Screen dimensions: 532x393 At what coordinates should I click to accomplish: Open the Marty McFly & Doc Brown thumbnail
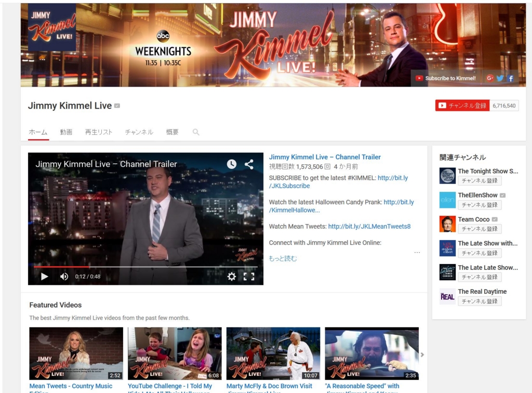tap(273, 353)
